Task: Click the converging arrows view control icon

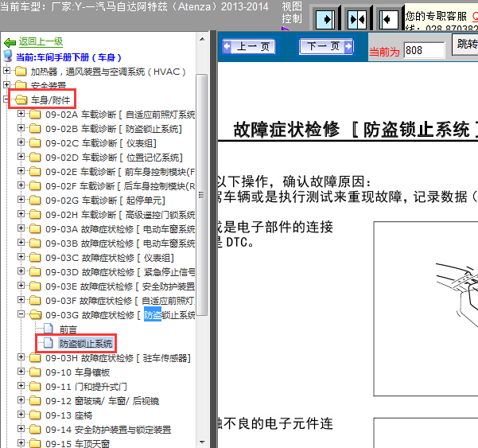Action: click(x=357, y=19)
